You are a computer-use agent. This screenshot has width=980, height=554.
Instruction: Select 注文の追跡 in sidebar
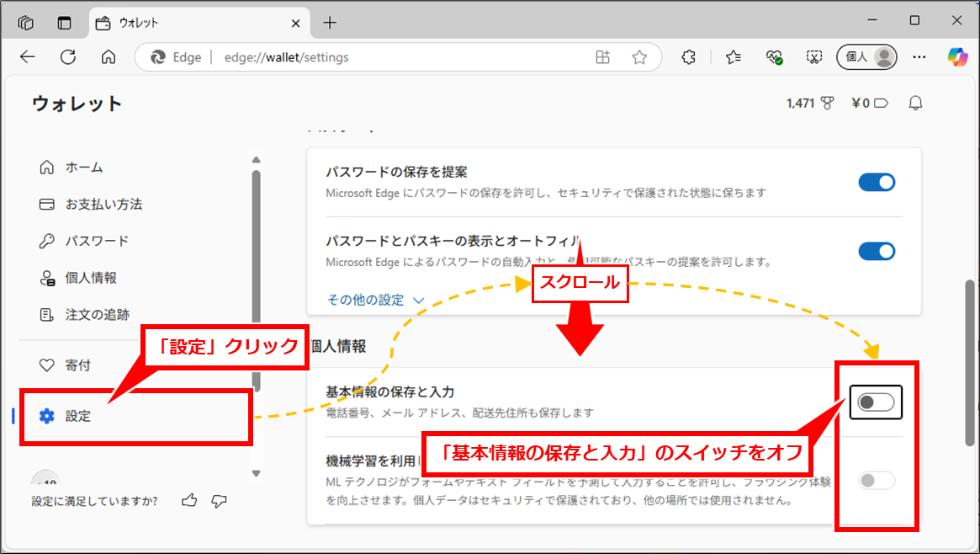pyautogui.click(x=84, y=315)
